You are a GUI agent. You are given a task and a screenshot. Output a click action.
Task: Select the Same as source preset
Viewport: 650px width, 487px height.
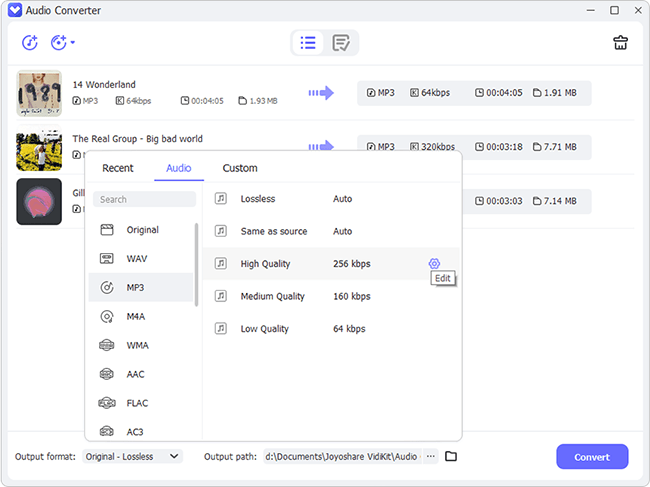[x=331, y=231]
